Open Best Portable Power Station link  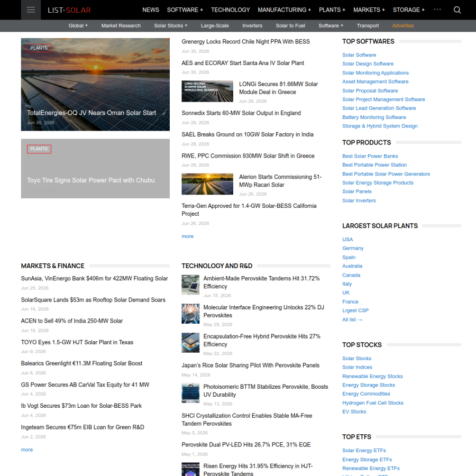[x=374, y=165]
